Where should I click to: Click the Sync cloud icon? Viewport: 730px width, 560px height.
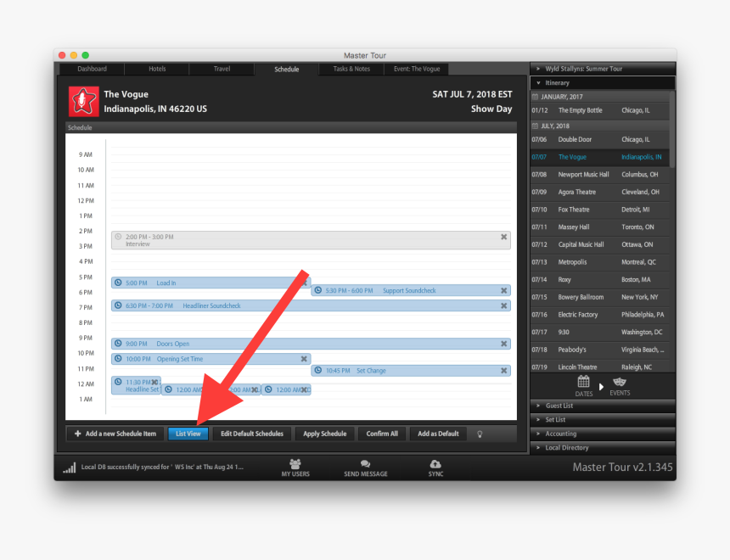tap(435, 464)
